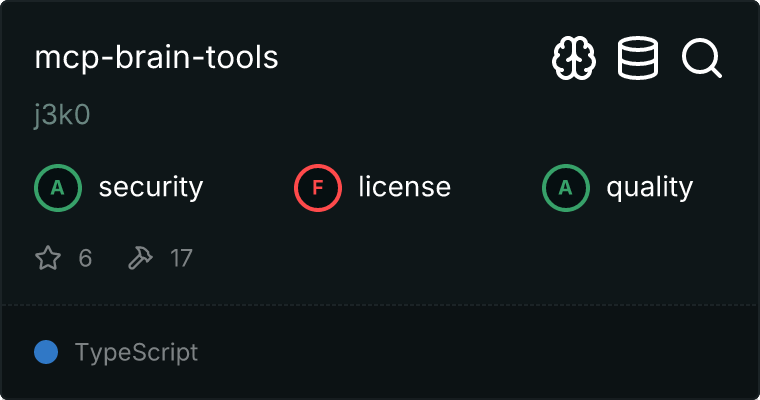Select the license label text
The image size is (760, 400).
[x=404, y=187]
